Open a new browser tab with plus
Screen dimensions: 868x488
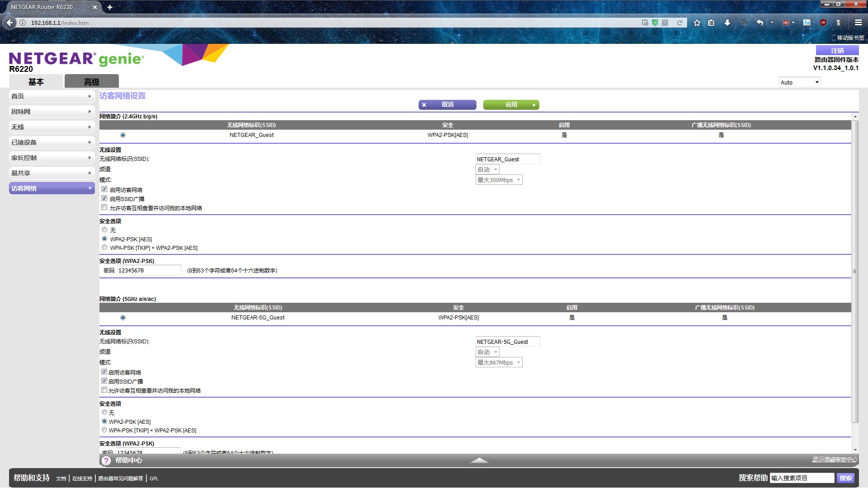pos(110,7)
